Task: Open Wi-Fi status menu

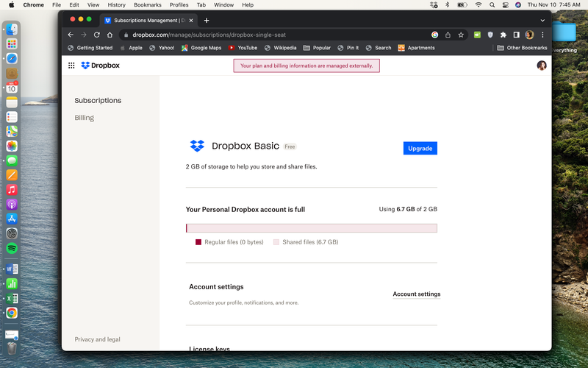Action: [x=478, y=5]
